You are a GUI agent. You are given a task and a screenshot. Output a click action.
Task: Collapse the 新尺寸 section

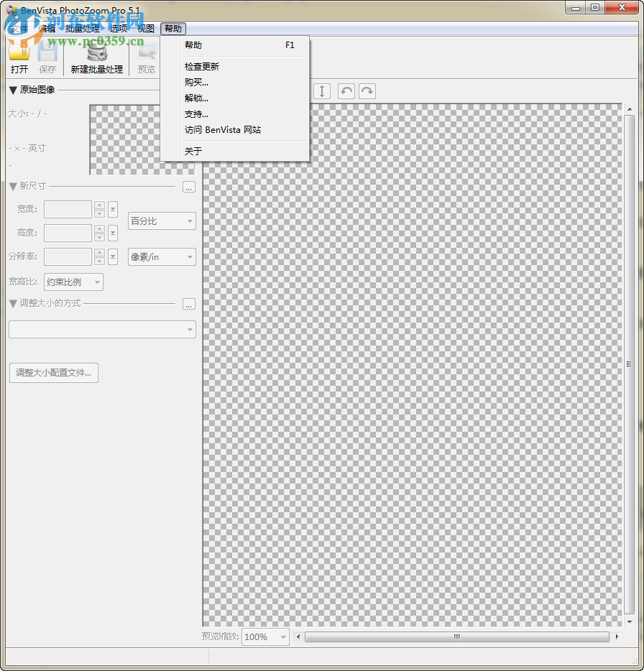point(12,185)
